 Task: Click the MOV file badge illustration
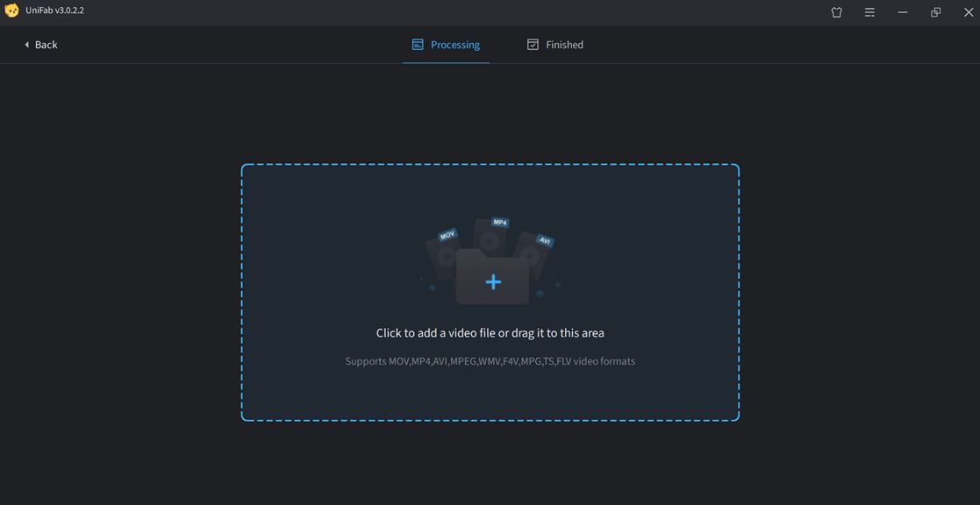[447, 235]
